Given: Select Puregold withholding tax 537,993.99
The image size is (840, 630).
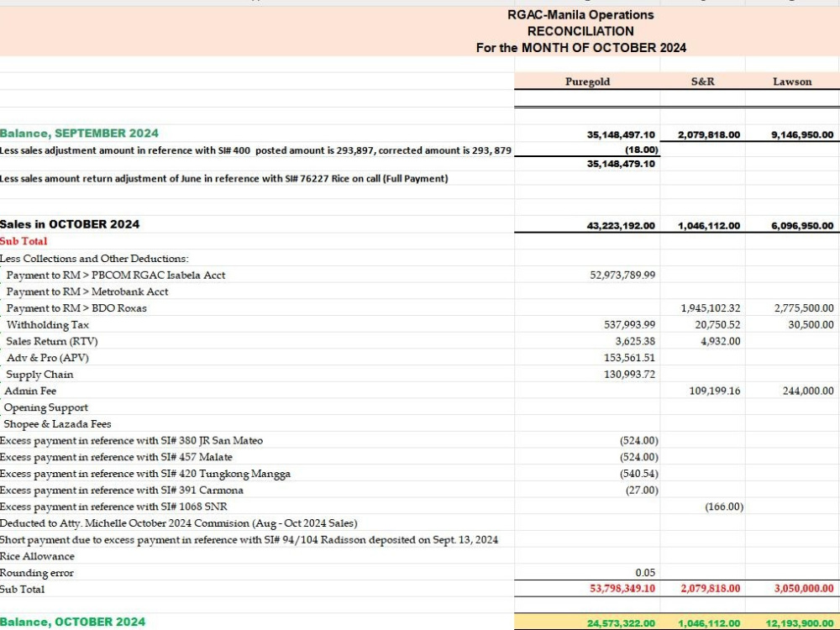Looking at the screenshot, I should coord(629,324).
